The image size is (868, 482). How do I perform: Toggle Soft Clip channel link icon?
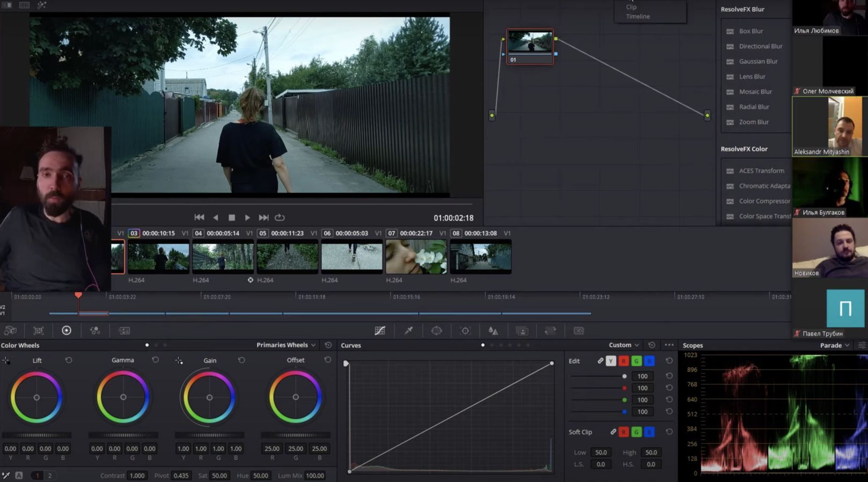(x=613, y=432)
